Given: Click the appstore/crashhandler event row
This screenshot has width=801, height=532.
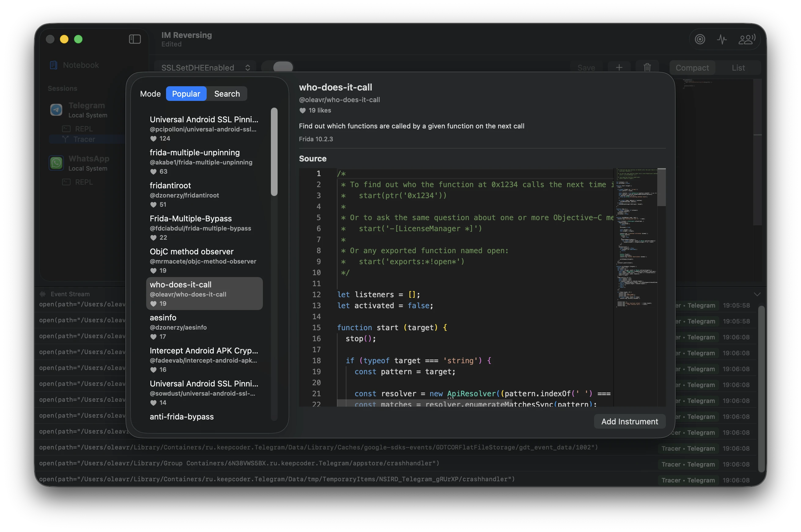Looking at the screenshot, I should click(x=396, y=463).
